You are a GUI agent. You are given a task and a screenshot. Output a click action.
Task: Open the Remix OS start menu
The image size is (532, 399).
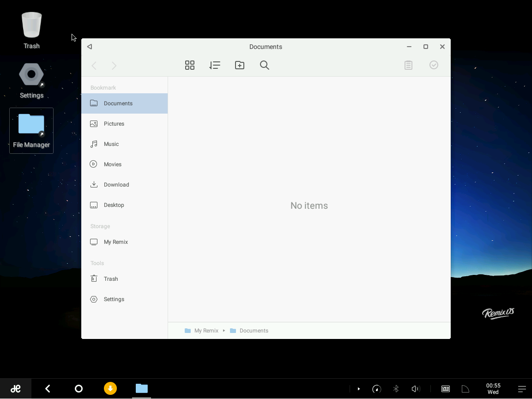[x=15, y=388]
